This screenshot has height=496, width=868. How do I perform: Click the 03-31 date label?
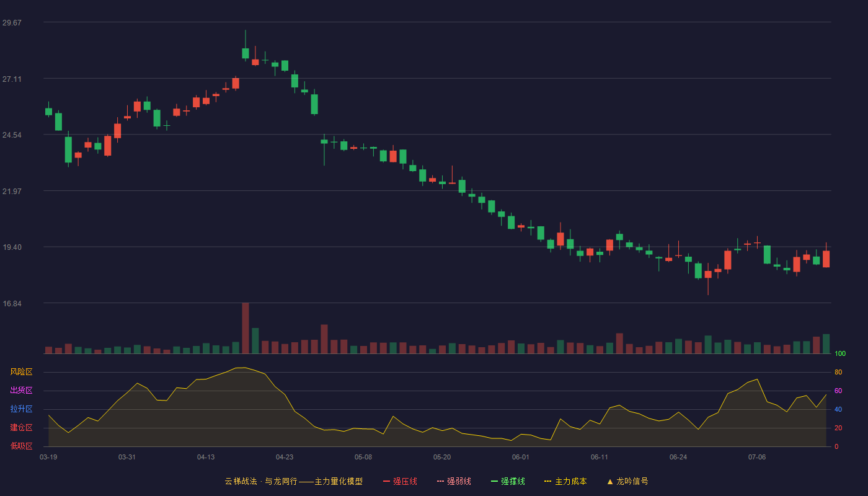127,457
